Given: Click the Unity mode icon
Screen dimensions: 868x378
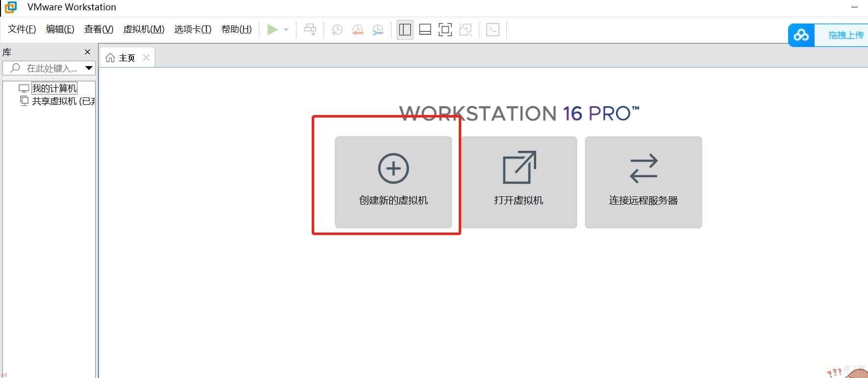Looking at the screenshot, I should pos(466,30).
